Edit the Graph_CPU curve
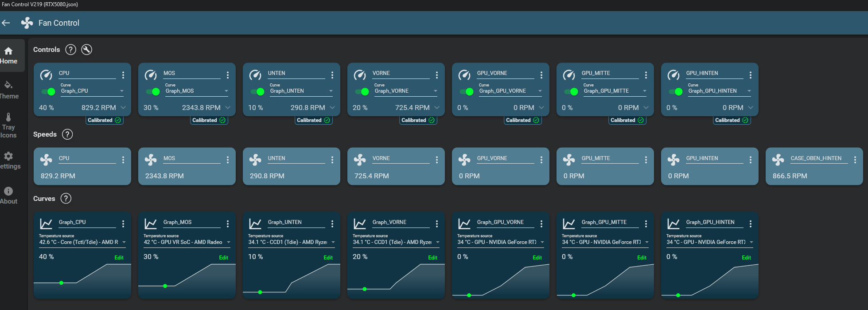Screen dimensions: 868x310 coord(119,258)
